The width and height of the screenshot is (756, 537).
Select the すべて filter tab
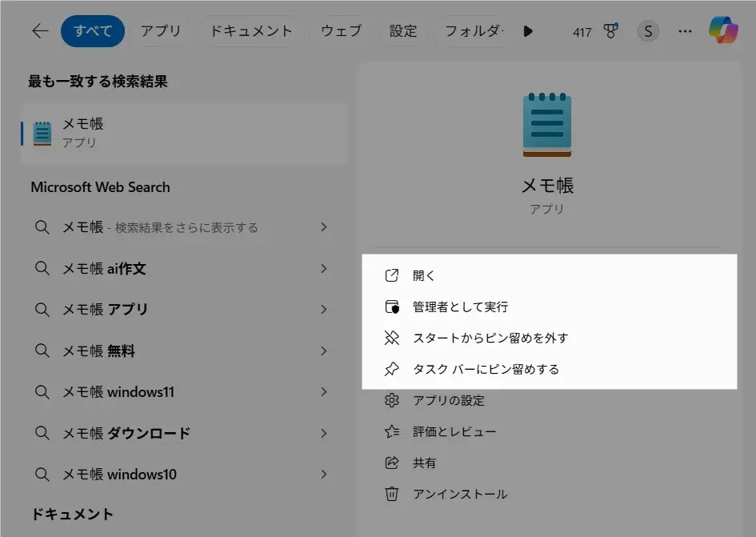point(93,31)
